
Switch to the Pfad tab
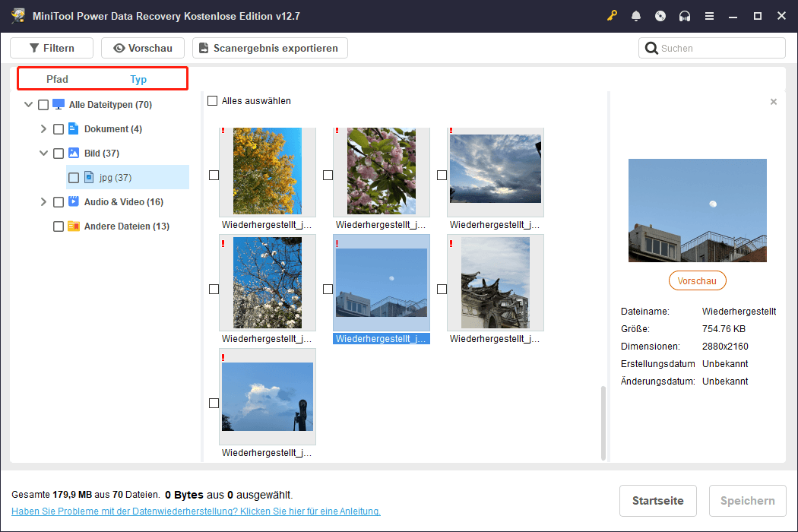[x=57, y=79]
